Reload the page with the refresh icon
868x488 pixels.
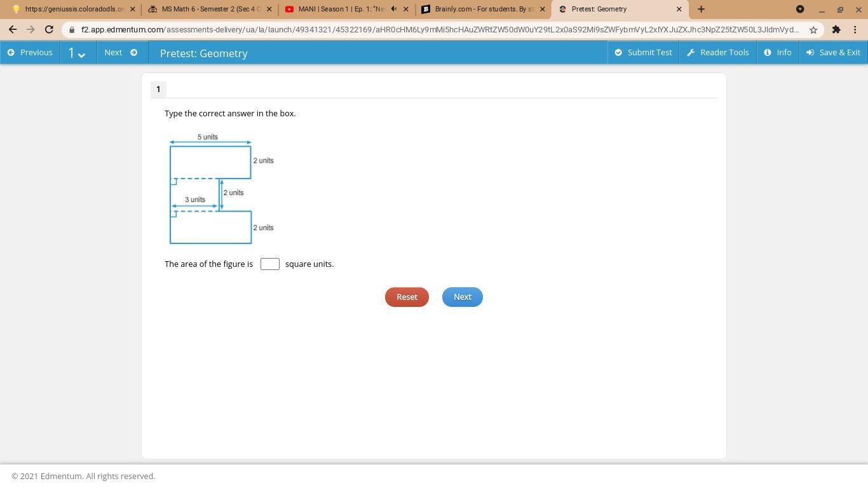coord(49,29)
